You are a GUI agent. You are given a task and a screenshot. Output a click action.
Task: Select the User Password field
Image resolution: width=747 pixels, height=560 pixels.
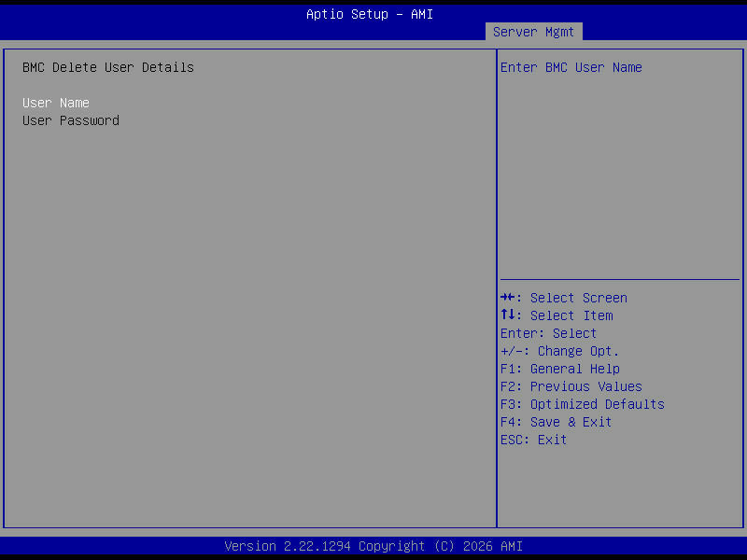(x=71, y=120)
